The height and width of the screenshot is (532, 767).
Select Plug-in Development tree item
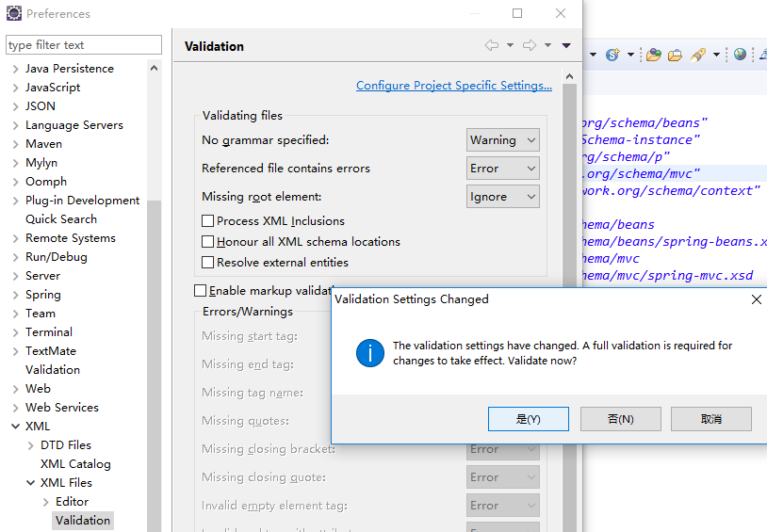[83, 201]
